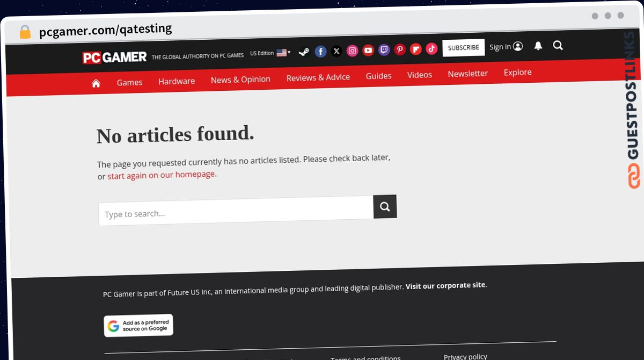The height and width of the screenshot is (360, 644).
Task: Open the Reviews & Advice menu item
Action: 318,77
